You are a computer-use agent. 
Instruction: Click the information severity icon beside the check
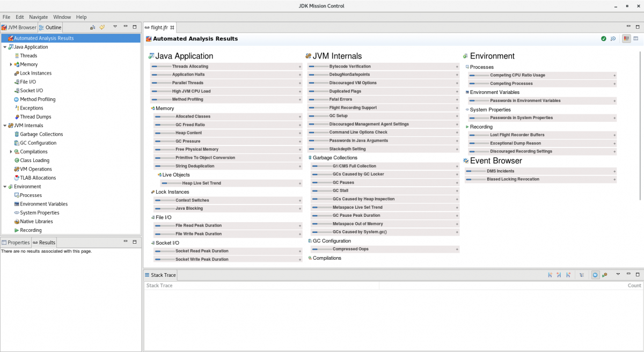click(x=613, y=38)
